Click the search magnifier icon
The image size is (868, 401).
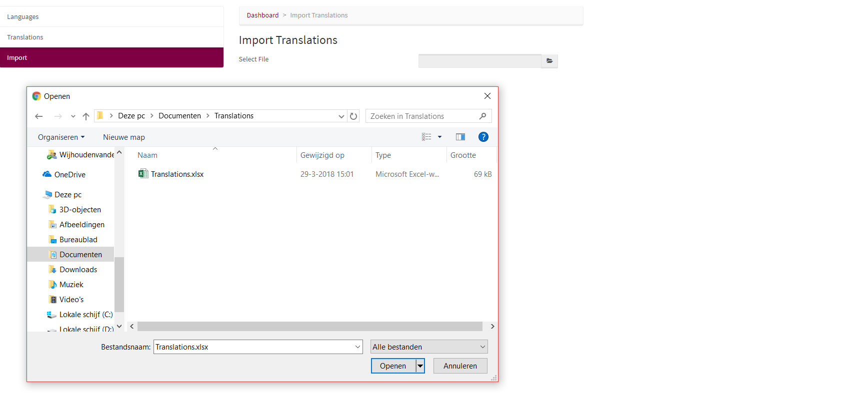coord(482,116)
